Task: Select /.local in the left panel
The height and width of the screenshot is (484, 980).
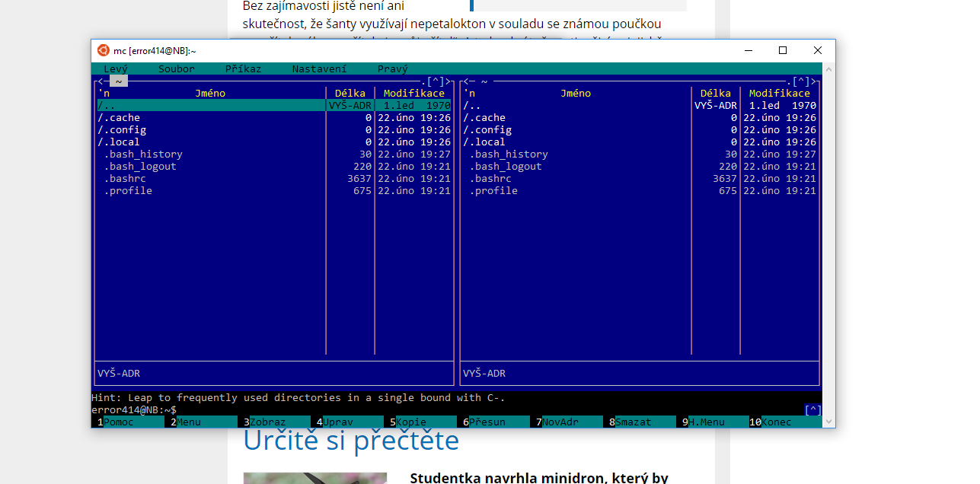Action: click(x=274, y=142)
